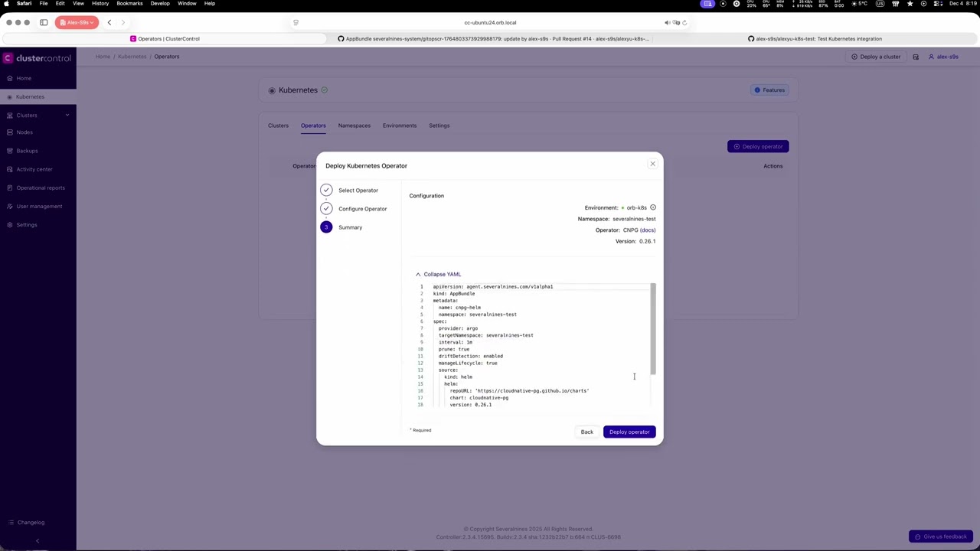Open Safari File menu
This screenshot has height=551, width=980.
(44, 3)
